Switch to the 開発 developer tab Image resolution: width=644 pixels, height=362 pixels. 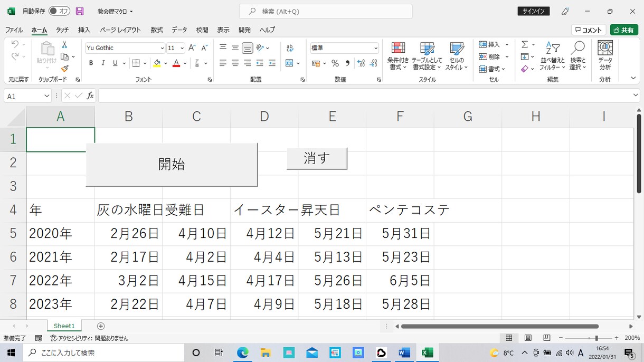click(x=245, y=30)
